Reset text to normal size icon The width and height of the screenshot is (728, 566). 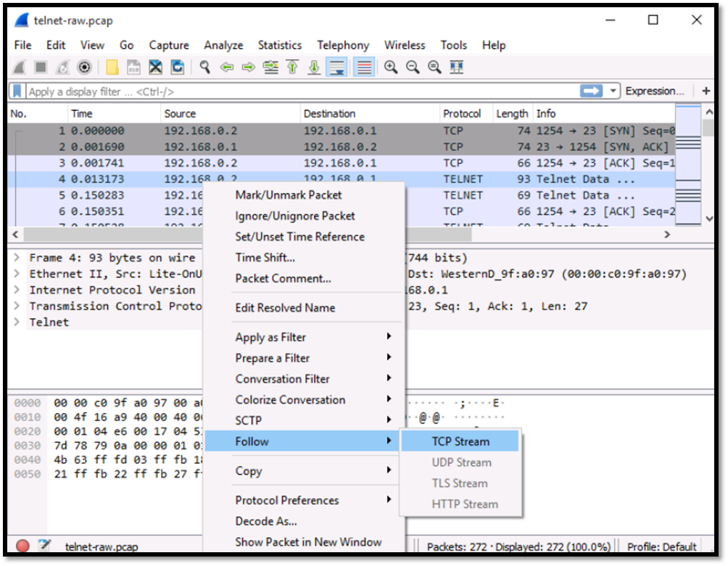click(x=434, y=67)
